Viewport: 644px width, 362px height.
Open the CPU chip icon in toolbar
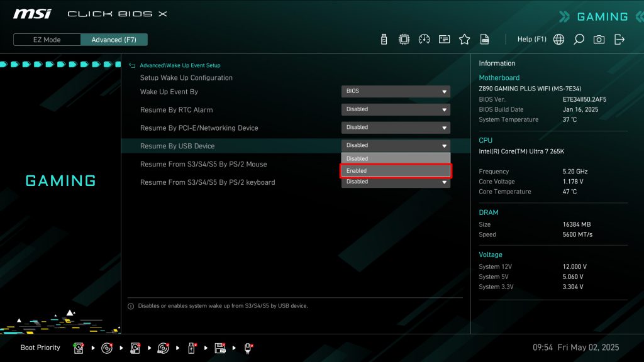pos(404,40)
